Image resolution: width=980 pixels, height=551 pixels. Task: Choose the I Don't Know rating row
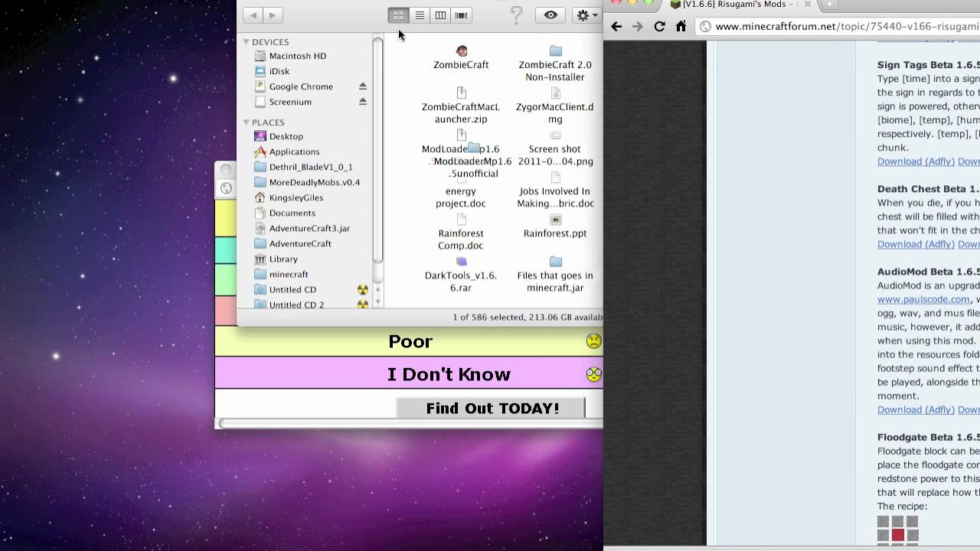point(409,374)
